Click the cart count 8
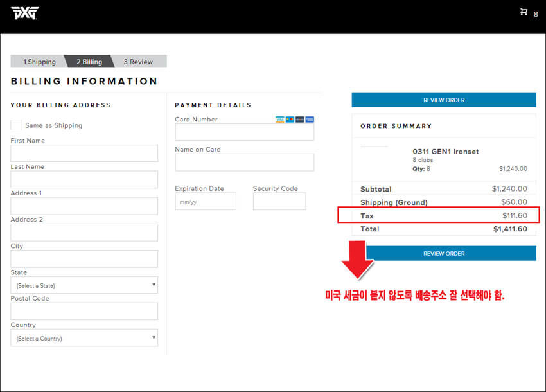 tap(536, 14)
